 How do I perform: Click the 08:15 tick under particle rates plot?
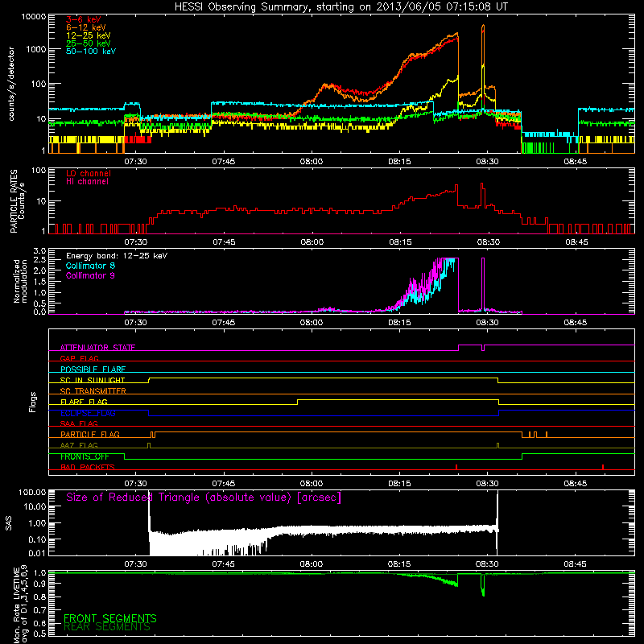pyautogui.click(x=400, y=242)
